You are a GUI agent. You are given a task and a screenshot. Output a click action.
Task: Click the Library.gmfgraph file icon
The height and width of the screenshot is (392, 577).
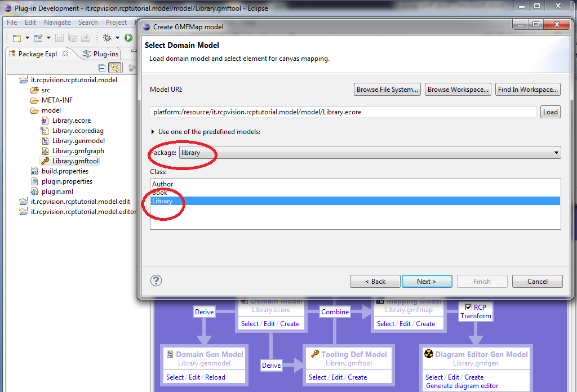click(x=45, y=151)
